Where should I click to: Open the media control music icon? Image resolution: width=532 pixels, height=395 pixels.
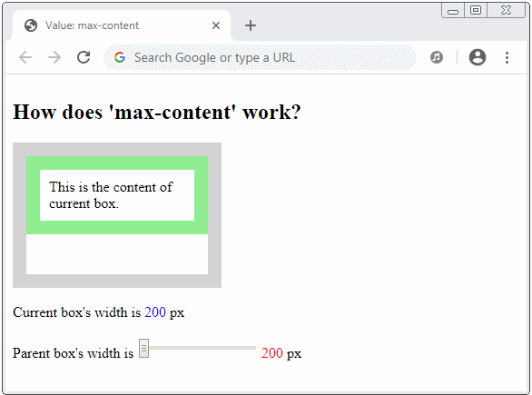[x=437, y=57]
